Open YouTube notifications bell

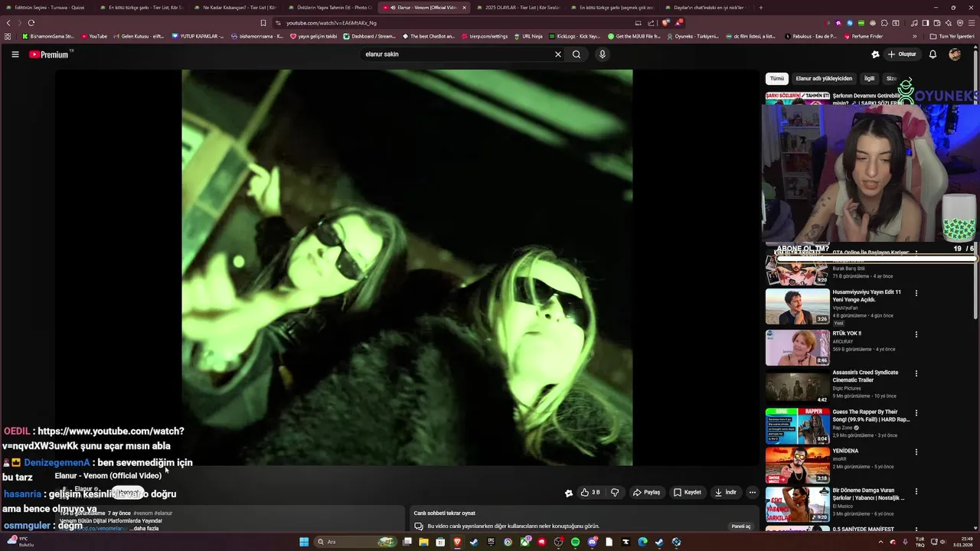point(933,54)
